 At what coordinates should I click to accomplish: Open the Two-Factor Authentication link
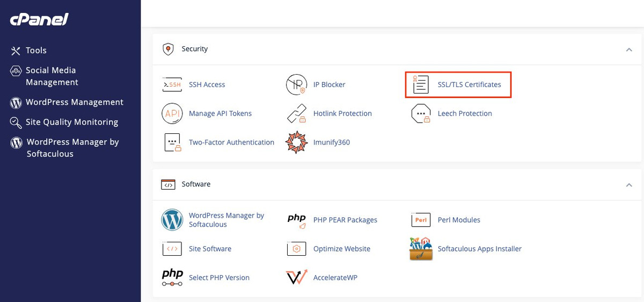click(231, 142)
